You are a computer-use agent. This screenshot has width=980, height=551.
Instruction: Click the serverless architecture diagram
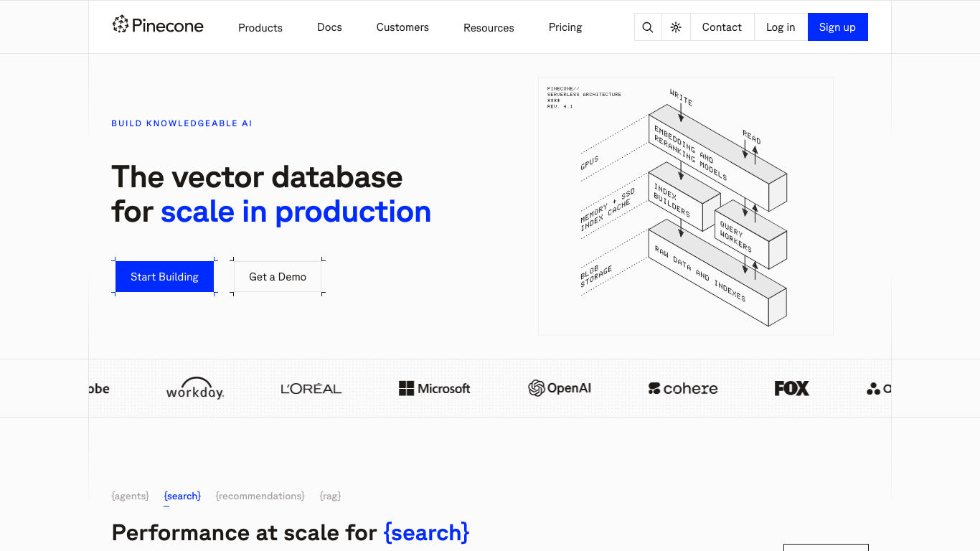coord(686,206)
